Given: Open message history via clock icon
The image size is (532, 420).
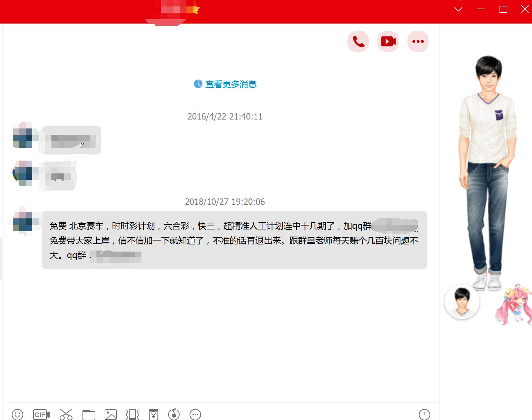Looking at the screenshot, I should tap(425, 414).
